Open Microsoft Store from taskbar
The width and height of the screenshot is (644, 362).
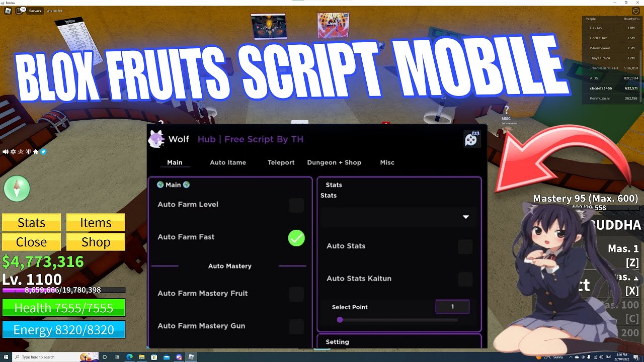154,357
